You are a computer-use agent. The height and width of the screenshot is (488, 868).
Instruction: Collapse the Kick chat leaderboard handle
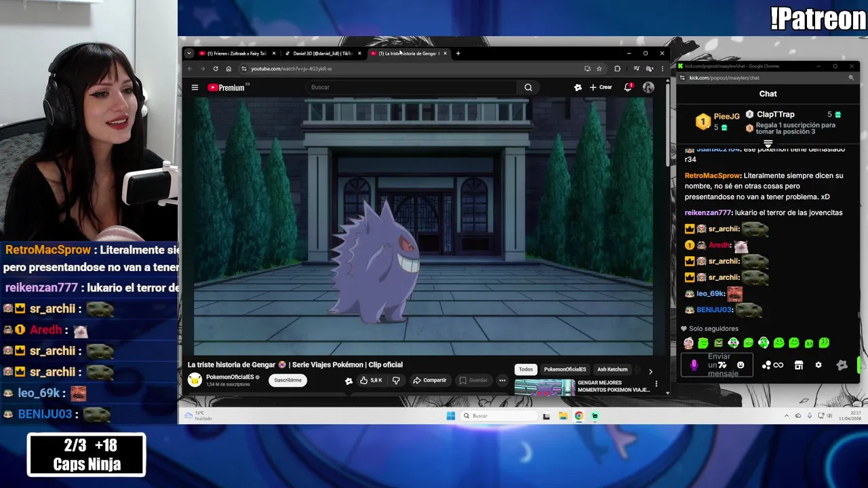[768, 144]
